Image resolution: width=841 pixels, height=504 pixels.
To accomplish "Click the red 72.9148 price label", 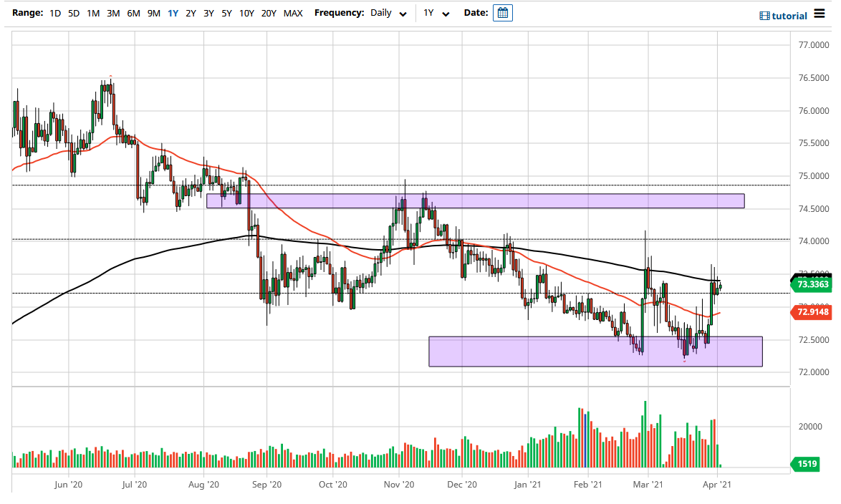I will (x=813, y=312).
